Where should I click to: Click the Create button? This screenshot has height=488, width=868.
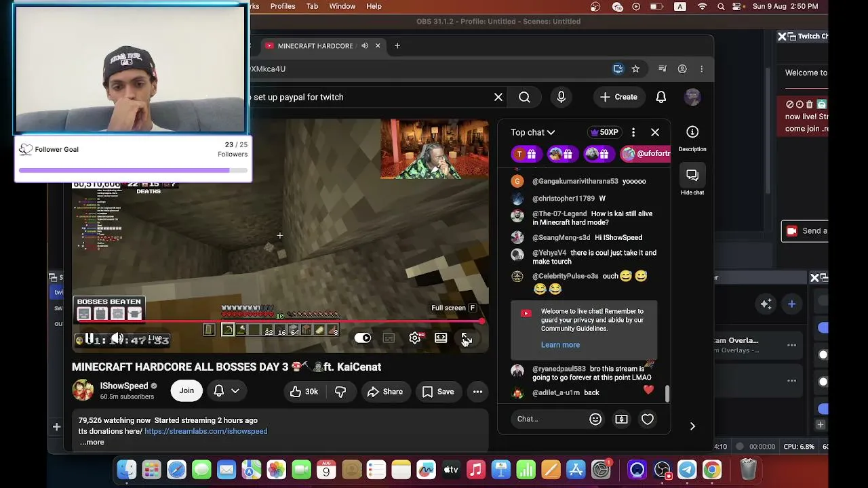click(618, 97)
